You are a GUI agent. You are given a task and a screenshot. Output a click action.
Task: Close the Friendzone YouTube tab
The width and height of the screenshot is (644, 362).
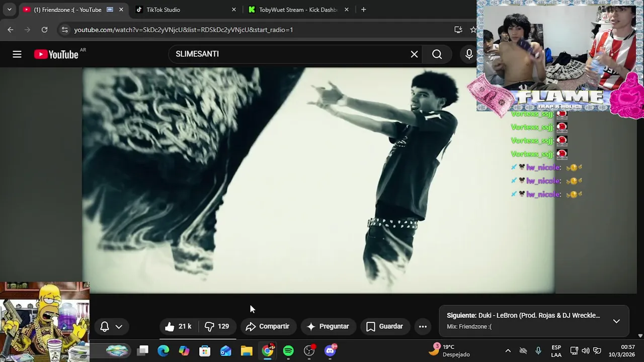pyautogui.click(x=121, y=10)
